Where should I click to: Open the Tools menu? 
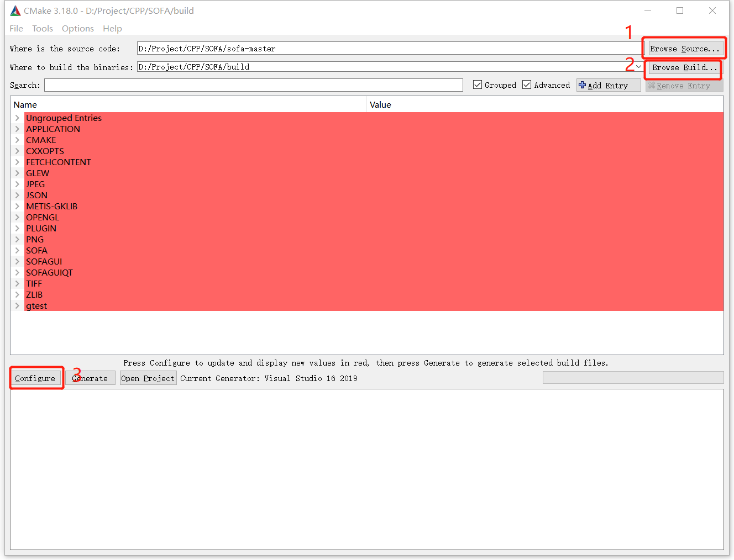click(43, 28)
